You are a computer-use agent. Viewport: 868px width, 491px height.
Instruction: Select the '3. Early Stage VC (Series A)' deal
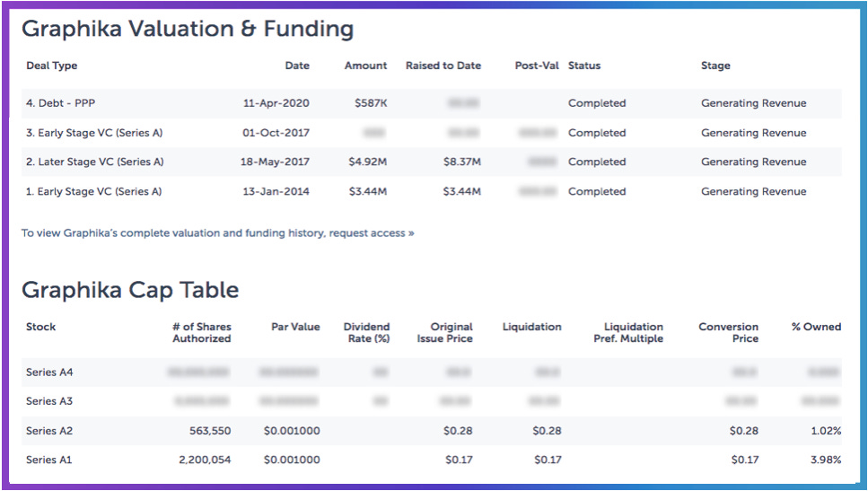click(432, 133)
